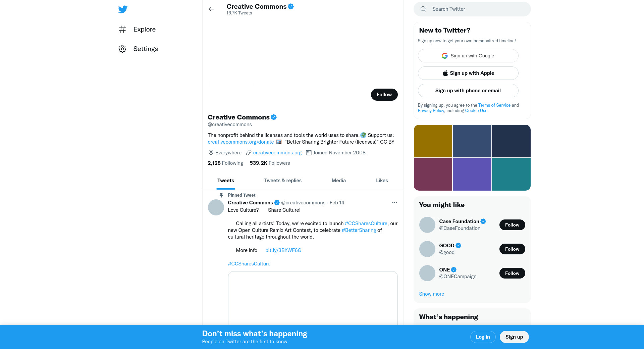Screen dimensions: 644x349
Task: Follow the GOOD account
Action: point(512,249)
